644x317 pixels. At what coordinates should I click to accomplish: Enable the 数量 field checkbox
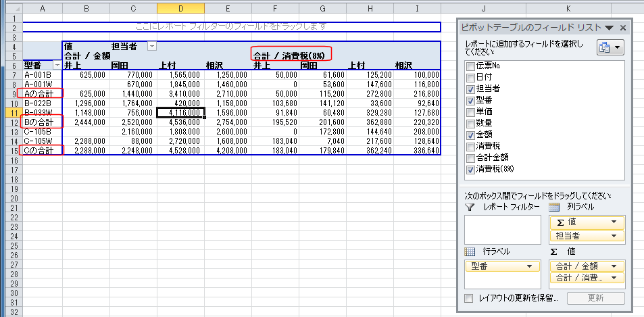(x=470, y=123)
